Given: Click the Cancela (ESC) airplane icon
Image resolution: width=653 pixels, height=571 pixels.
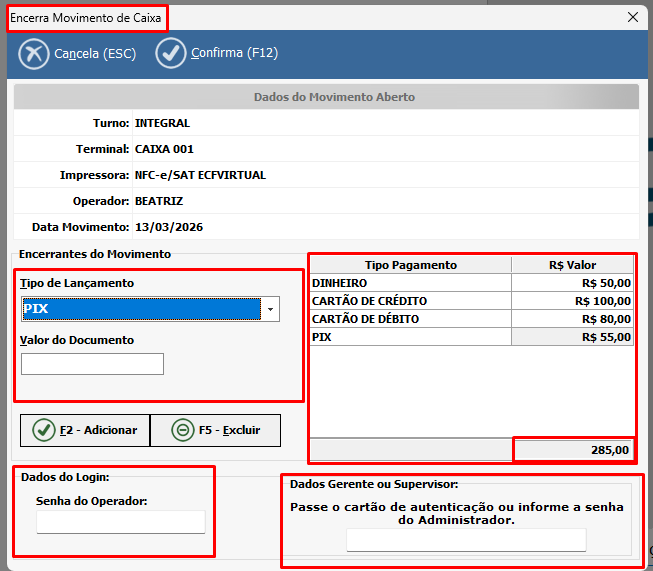Looking at the screenshot, I should pos(33,53).
